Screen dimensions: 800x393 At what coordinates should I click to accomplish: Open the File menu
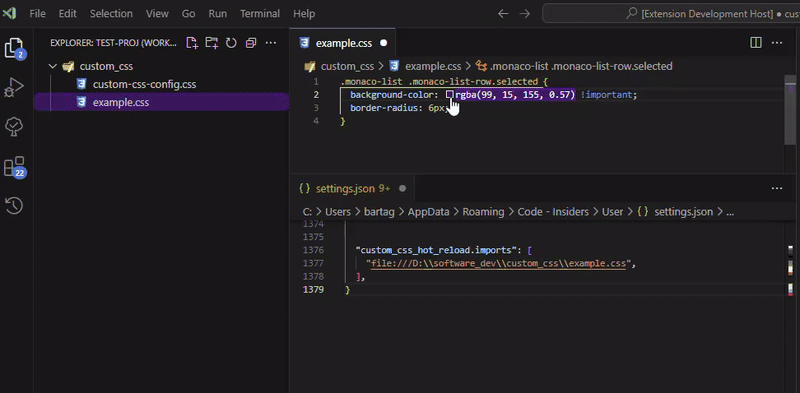[x=37, y=14]
